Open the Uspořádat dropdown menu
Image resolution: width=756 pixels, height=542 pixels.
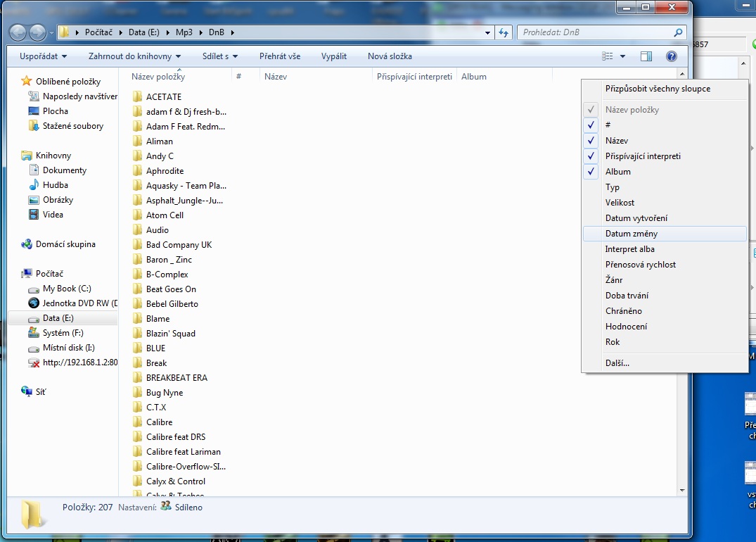click(x=43, y=56)
